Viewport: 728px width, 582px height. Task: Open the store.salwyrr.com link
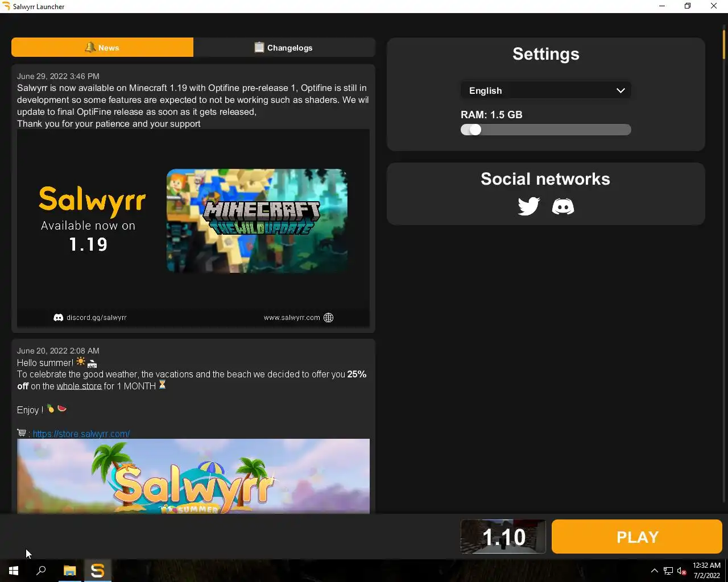point(81,434)
